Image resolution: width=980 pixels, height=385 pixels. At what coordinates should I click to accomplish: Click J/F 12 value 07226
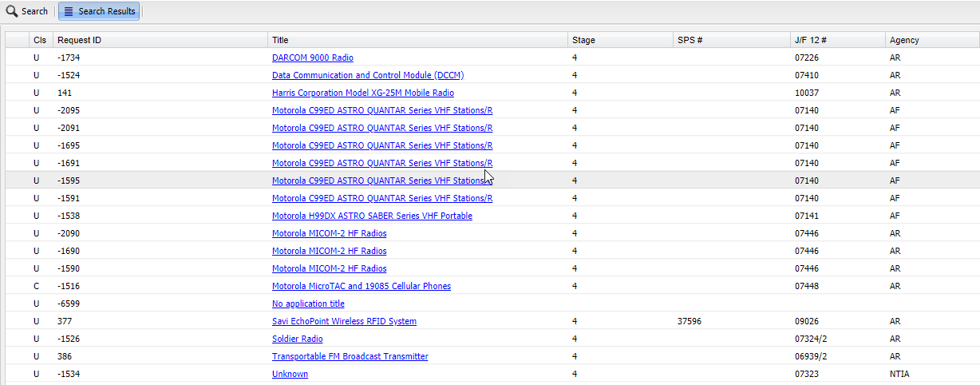click(807, 58)
